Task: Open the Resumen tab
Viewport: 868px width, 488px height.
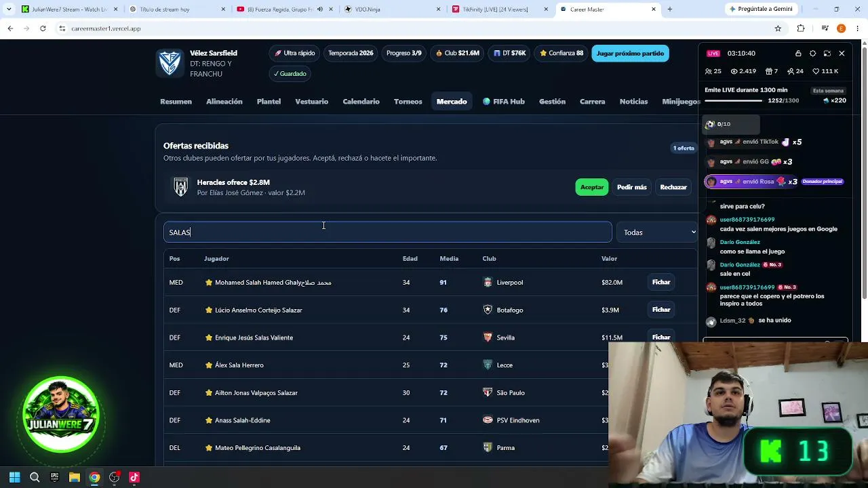Action: (x=176, y=102)
